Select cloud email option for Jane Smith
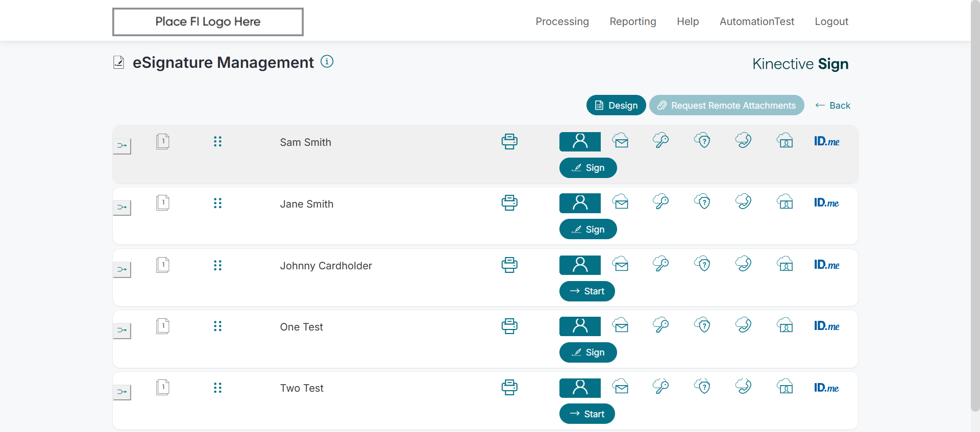 pyautogui.click(x=621, y=202)
